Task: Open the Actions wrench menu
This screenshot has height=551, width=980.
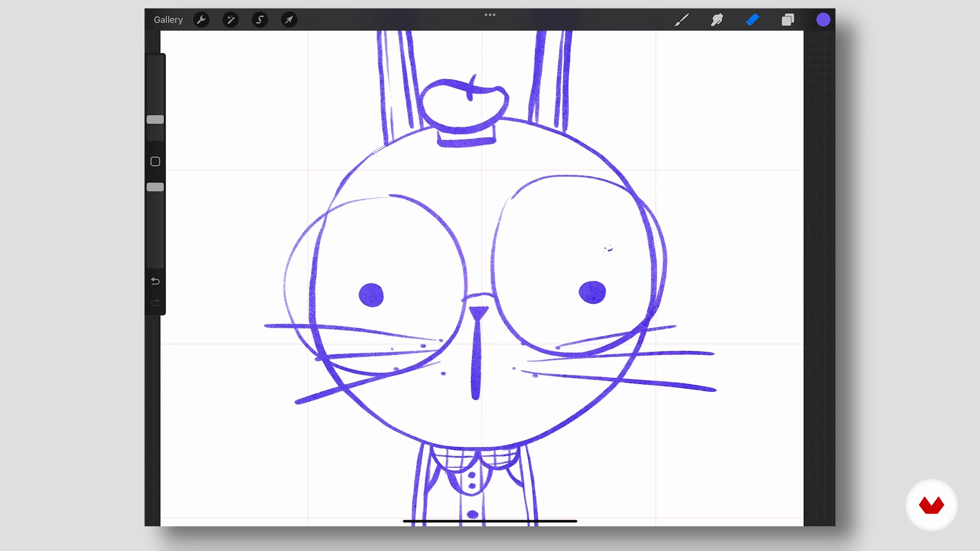Action: point(201,20)
